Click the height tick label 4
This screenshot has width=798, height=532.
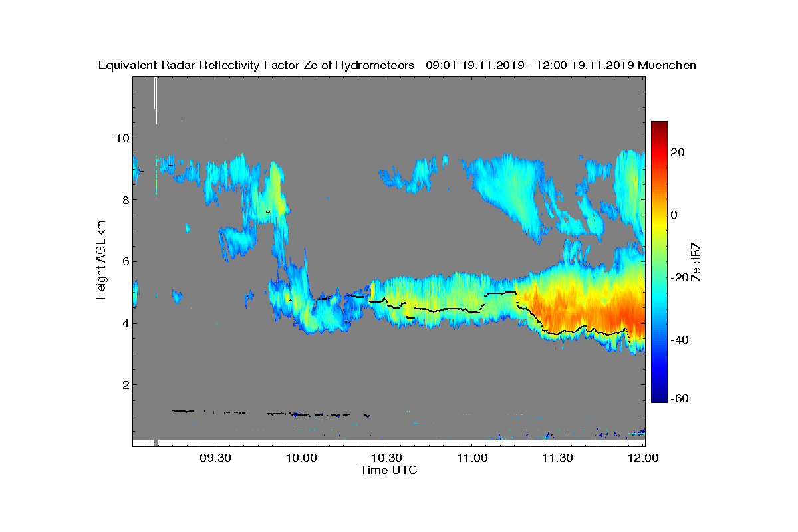125,324
